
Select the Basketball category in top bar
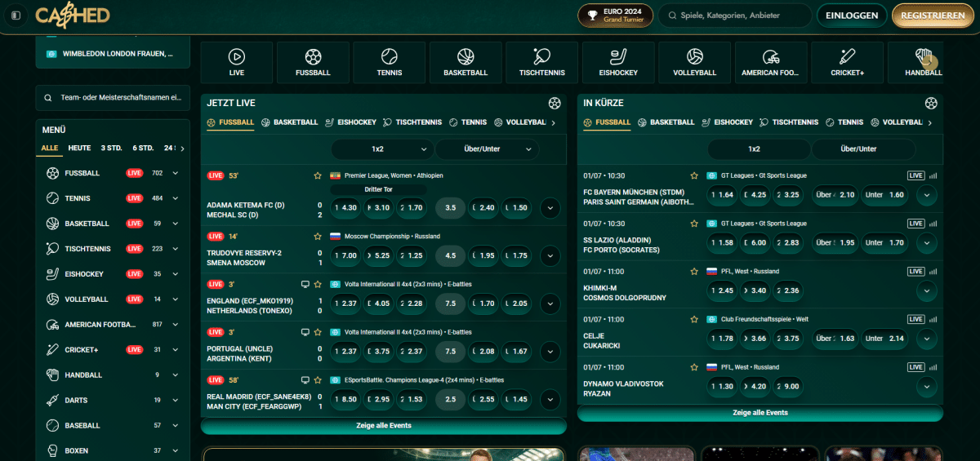[465, 62]
